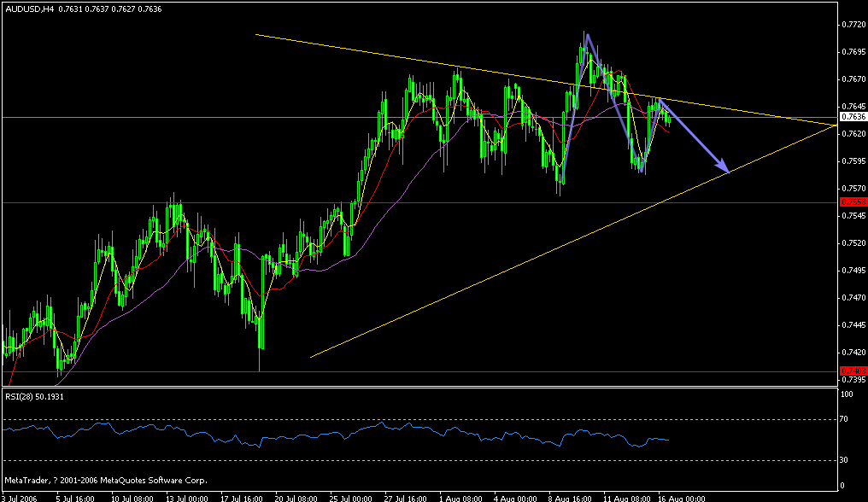Screen dimensions: 868x502
Task: Click the 20 Jul 08:00 time label
Action: point(296,498)
